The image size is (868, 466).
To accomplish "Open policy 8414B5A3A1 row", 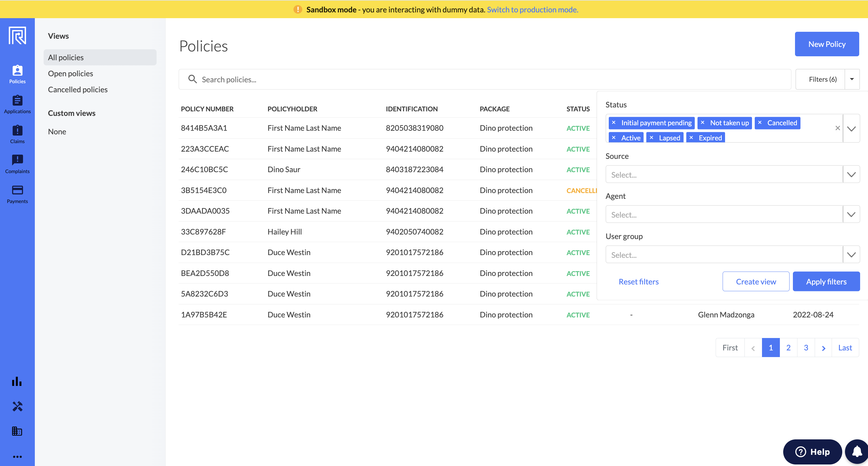I will (387, 128).
